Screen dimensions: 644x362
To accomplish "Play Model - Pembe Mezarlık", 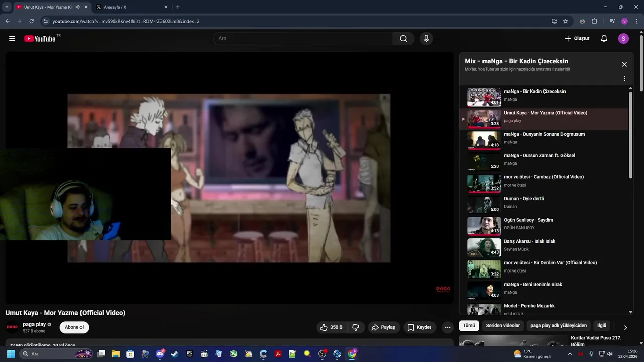I will tap(544, 308).
